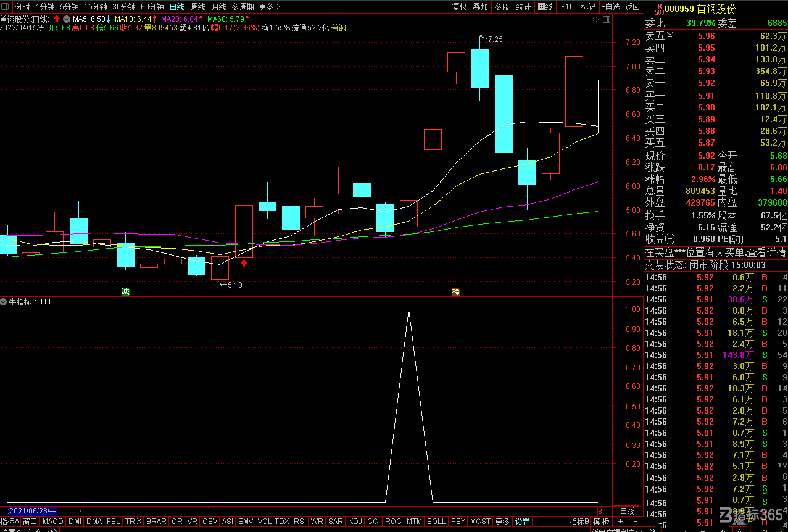Click the 返回 back button
788x532 pixels.
click(x=632, y=7)
